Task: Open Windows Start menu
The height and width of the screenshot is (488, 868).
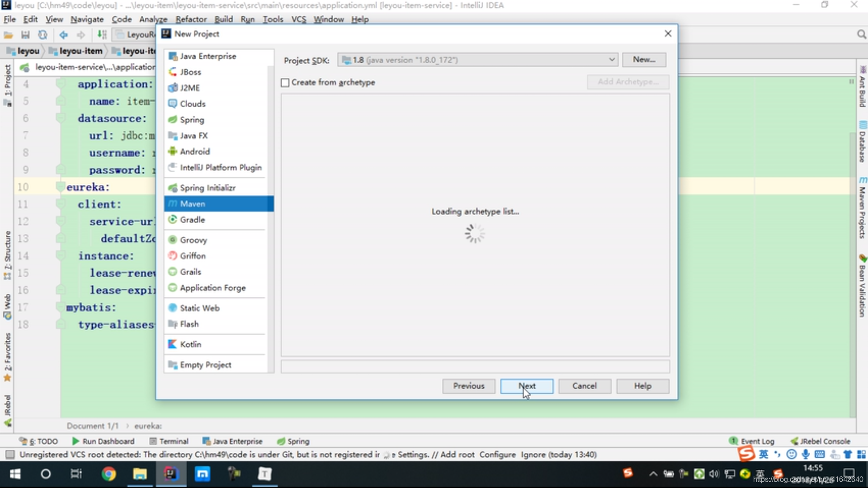Action: (x=15, y=474)
